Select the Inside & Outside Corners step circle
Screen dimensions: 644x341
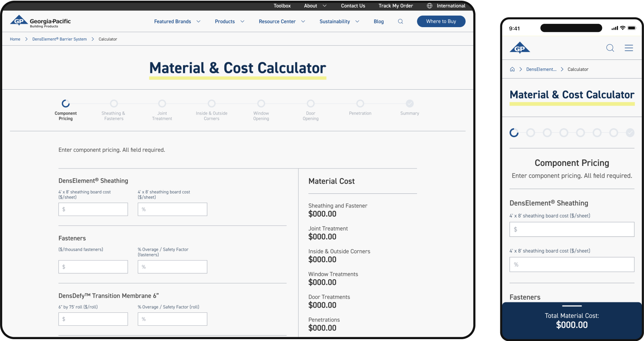click(x=212, y=103)
